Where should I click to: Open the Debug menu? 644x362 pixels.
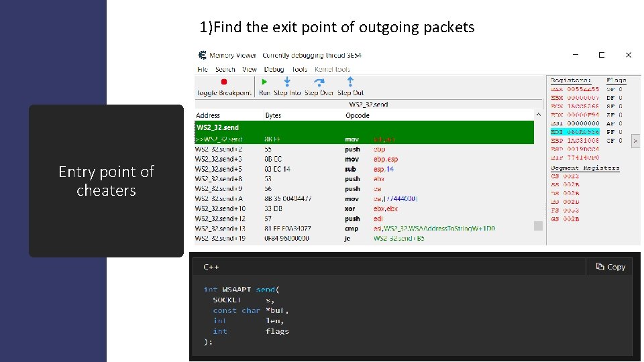click(274, 69)
